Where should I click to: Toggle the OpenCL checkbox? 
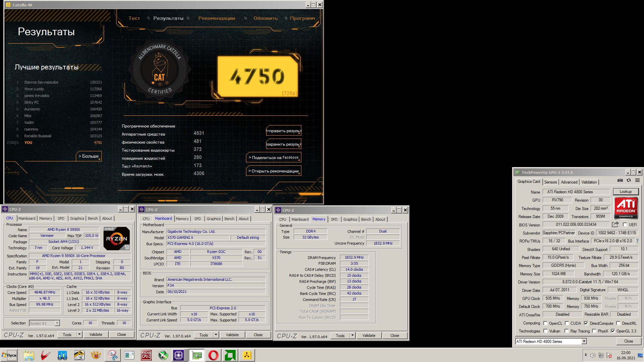pos(545,323)
